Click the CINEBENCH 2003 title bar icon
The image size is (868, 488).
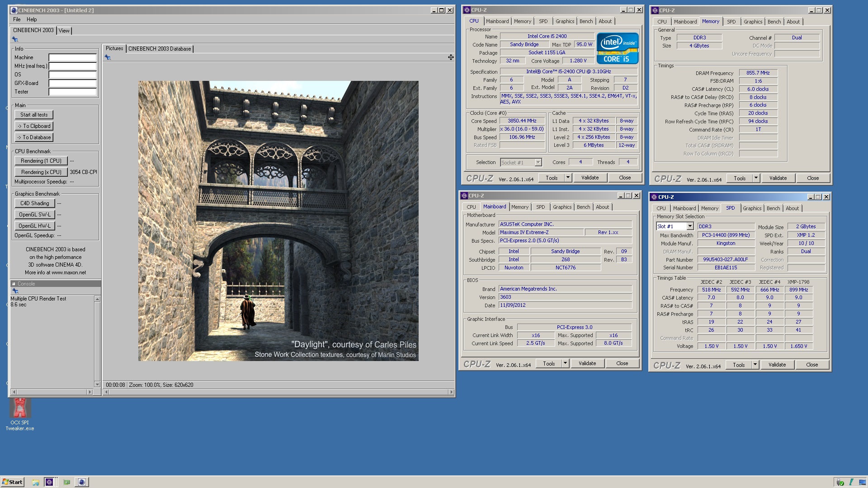pos(14,10)
